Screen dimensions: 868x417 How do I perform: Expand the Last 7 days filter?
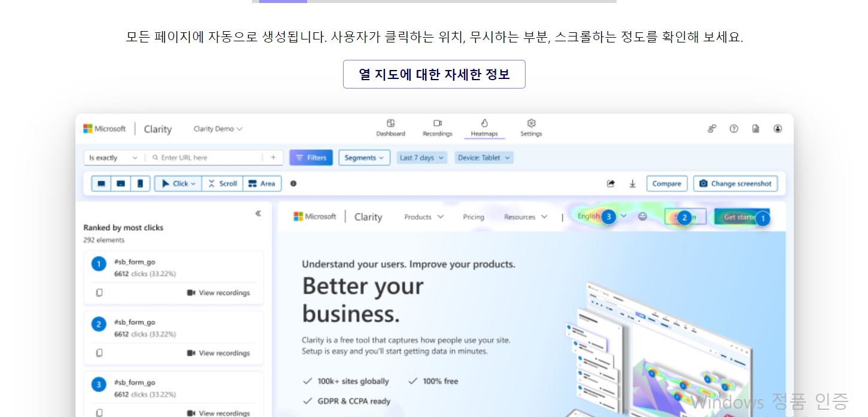coord(421,157)
